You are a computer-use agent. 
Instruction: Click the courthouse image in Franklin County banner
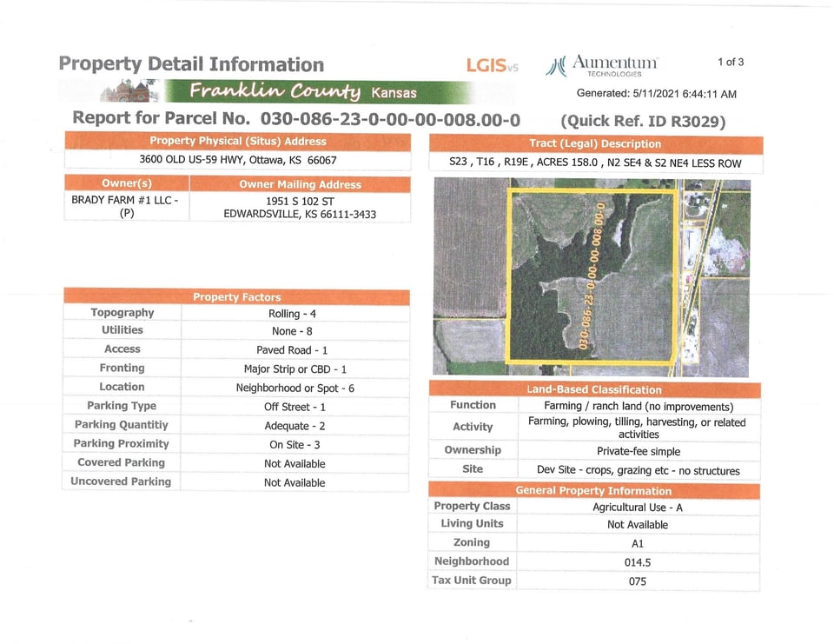(130, 90)
